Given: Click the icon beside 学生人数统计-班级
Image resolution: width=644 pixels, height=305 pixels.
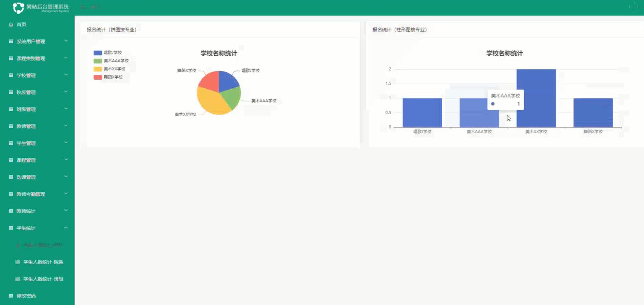Looking at the screenshot, I should coord(18,279).
